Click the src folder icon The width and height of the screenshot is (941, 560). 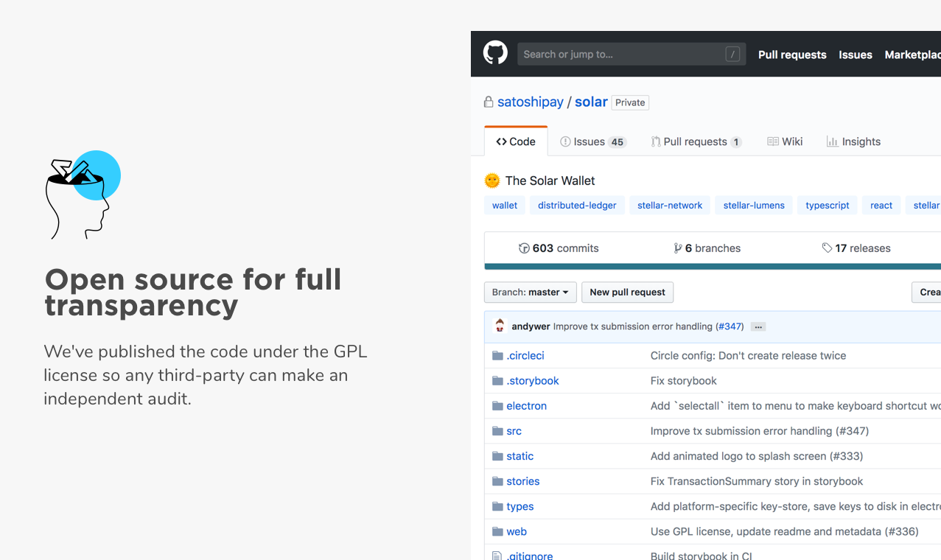pyautogui.click(x=497, y=431)
